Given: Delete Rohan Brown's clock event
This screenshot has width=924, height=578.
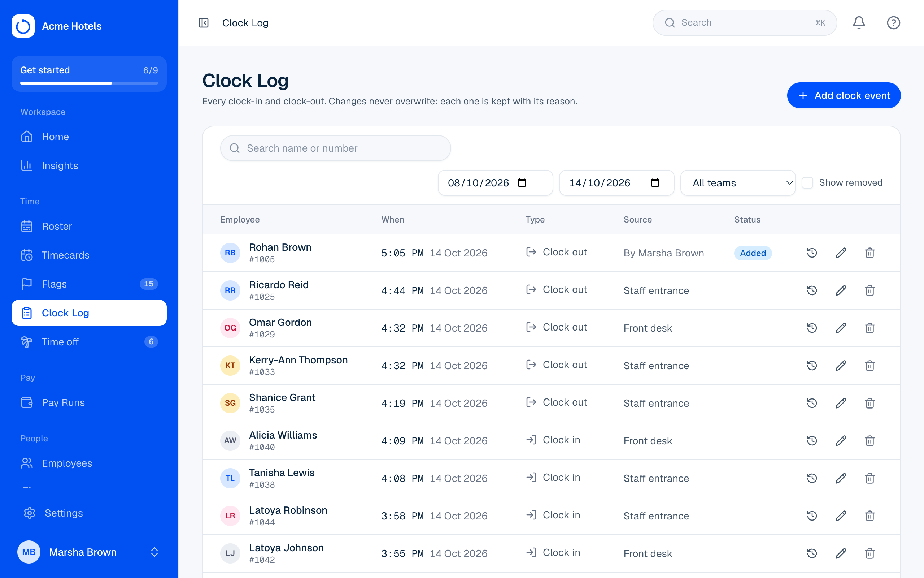Looking at the screenshot, I should 870,253.
